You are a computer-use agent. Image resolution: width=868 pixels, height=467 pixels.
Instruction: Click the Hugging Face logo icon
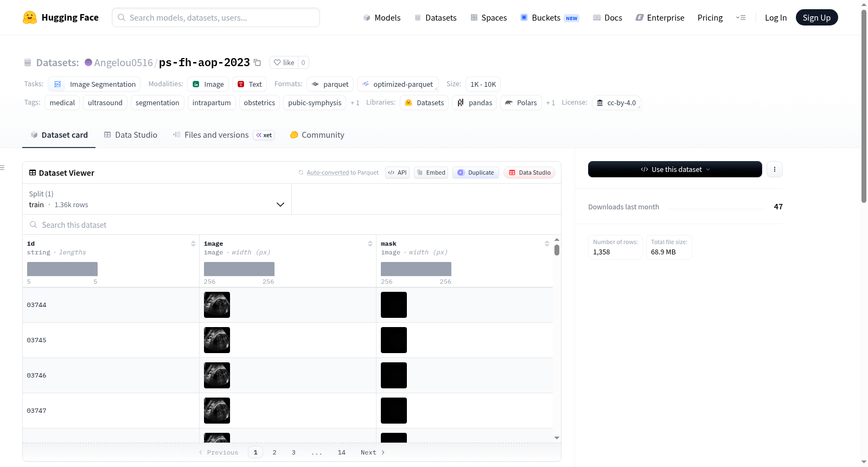30,17
